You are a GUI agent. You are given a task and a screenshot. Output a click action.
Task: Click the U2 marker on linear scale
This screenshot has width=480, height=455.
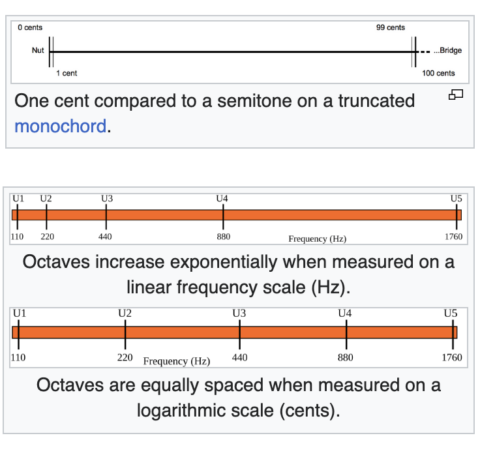[x=46, y=199]
